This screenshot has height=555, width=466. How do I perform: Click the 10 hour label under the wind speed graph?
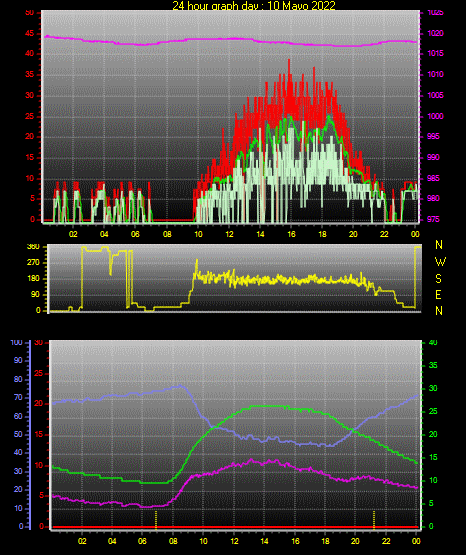pos(198,234)
